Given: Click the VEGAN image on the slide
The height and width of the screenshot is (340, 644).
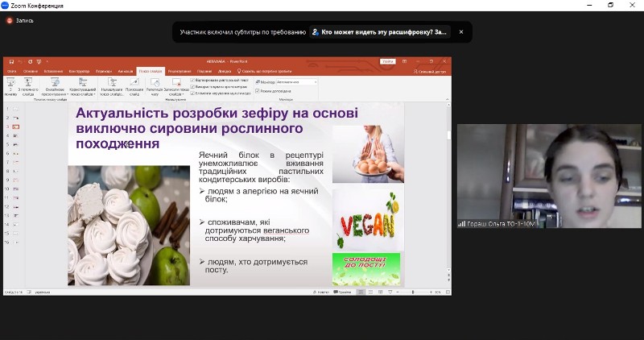Looking at the screenshot, I should click(368, 220).
